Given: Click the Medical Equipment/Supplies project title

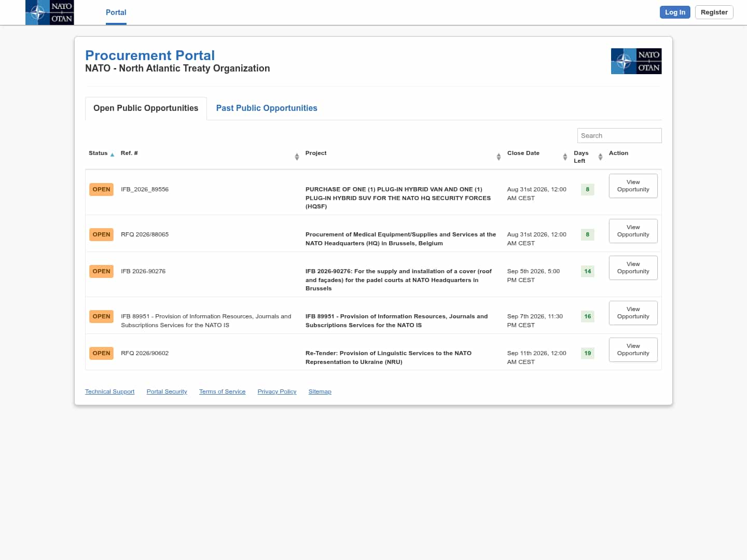Looking at the screenshot, I should (x=400, y=239).
